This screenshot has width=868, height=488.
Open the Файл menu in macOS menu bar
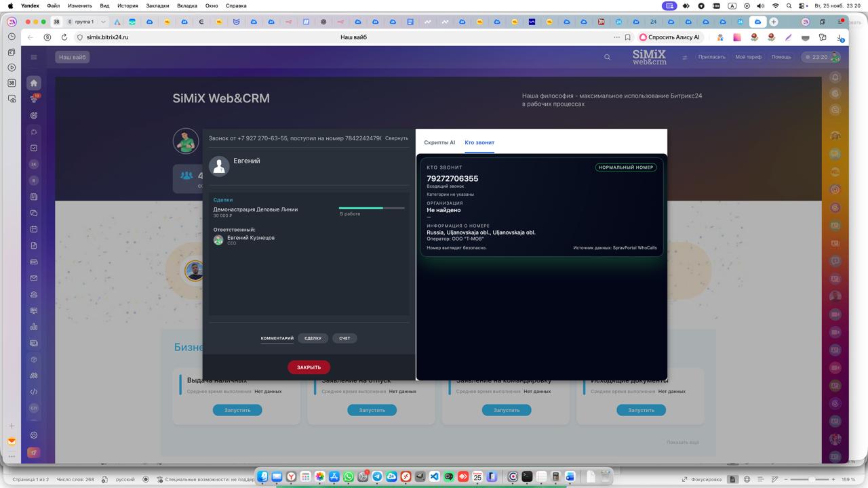point(53,5)
